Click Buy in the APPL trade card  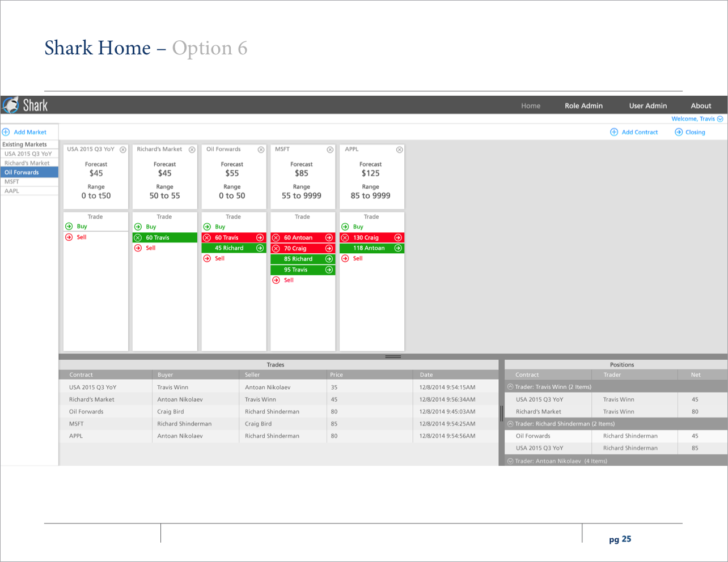tap(358, 227)
